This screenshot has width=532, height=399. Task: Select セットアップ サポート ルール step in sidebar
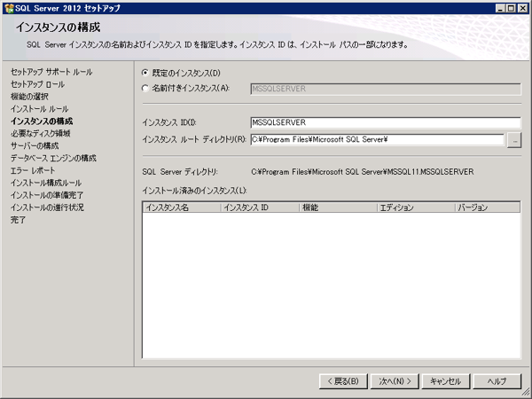tap(51, 72)
